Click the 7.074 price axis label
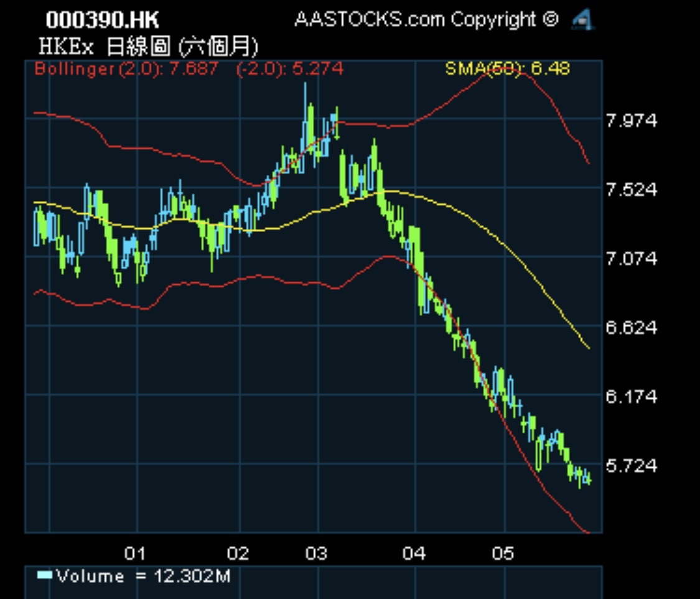 click(632, 259)
